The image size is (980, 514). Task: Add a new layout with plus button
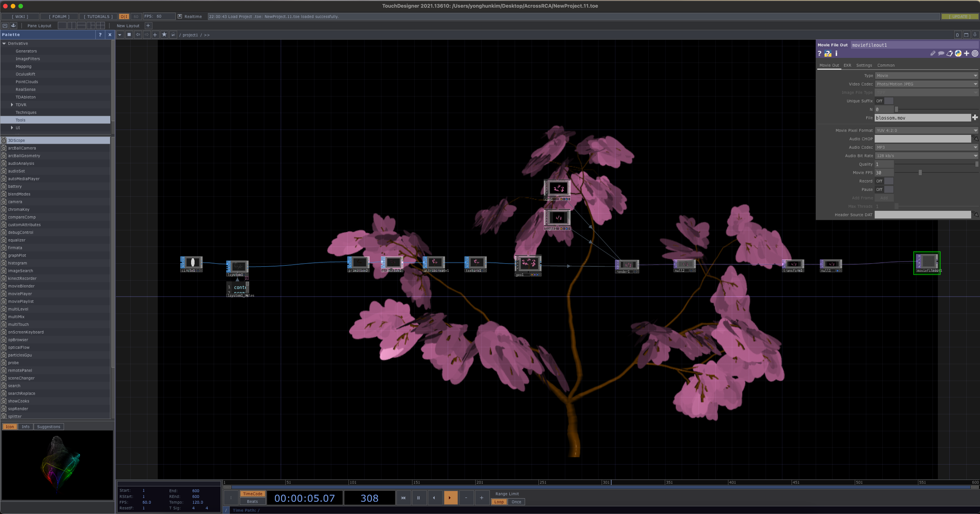148,26
